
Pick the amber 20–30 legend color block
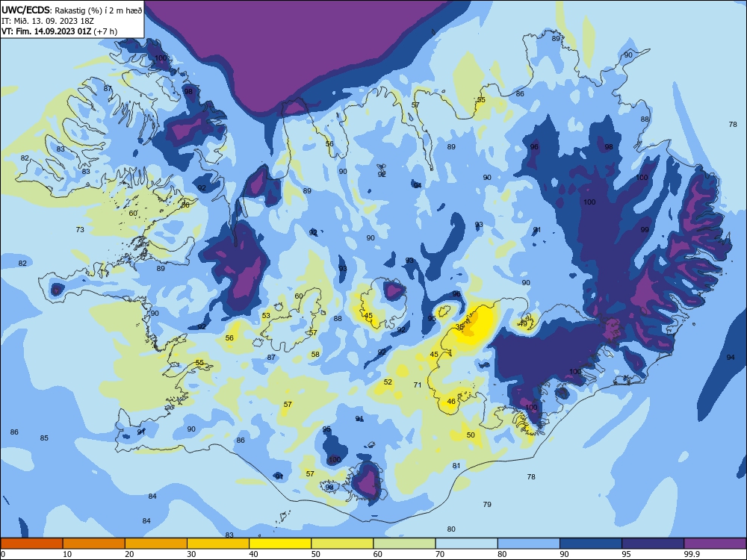coord(156,544)
